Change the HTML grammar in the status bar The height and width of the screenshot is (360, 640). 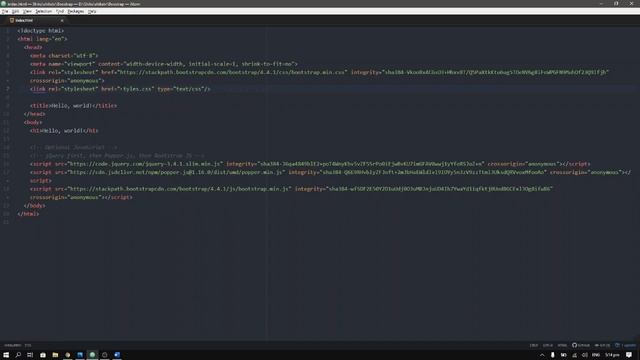tap(562, 345)
